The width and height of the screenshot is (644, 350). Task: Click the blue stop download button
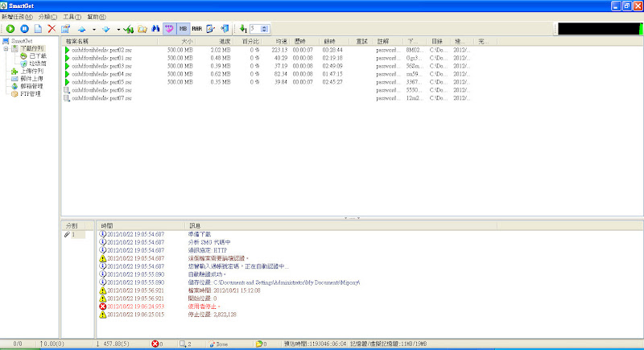pyautogui.click(x=23, y=28)
